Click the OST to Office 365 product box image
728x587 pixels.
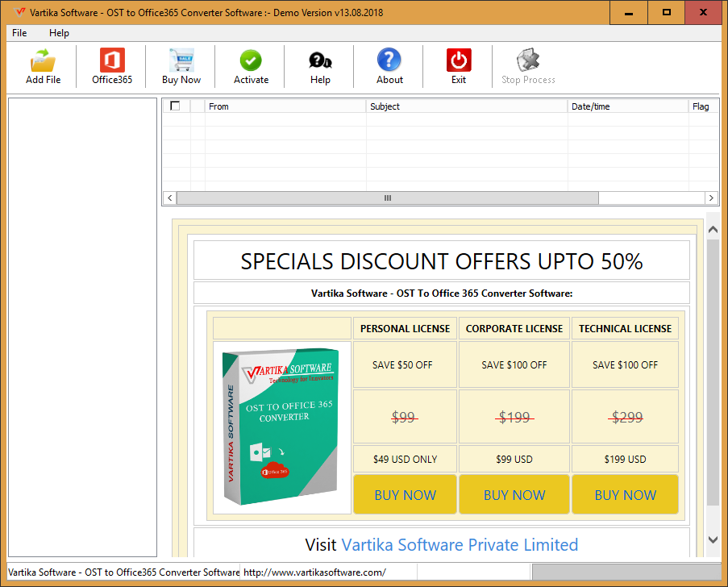[x=281, y=427]
